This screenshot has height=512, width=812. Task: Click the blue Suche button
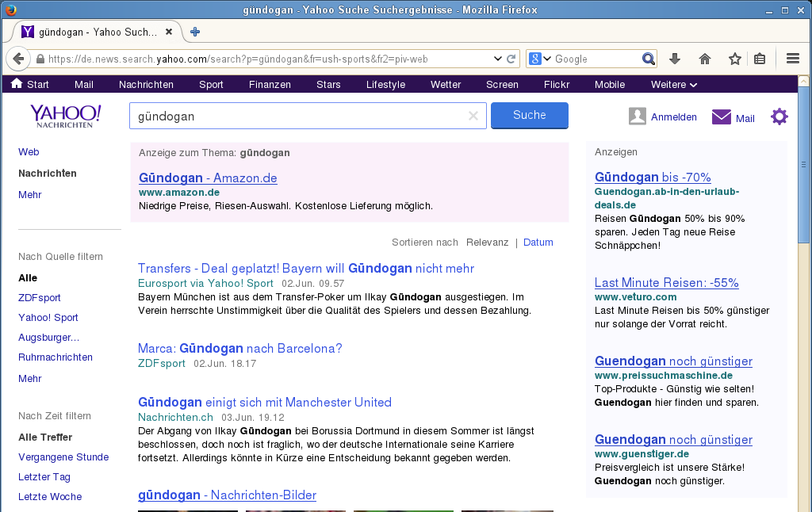529,115
